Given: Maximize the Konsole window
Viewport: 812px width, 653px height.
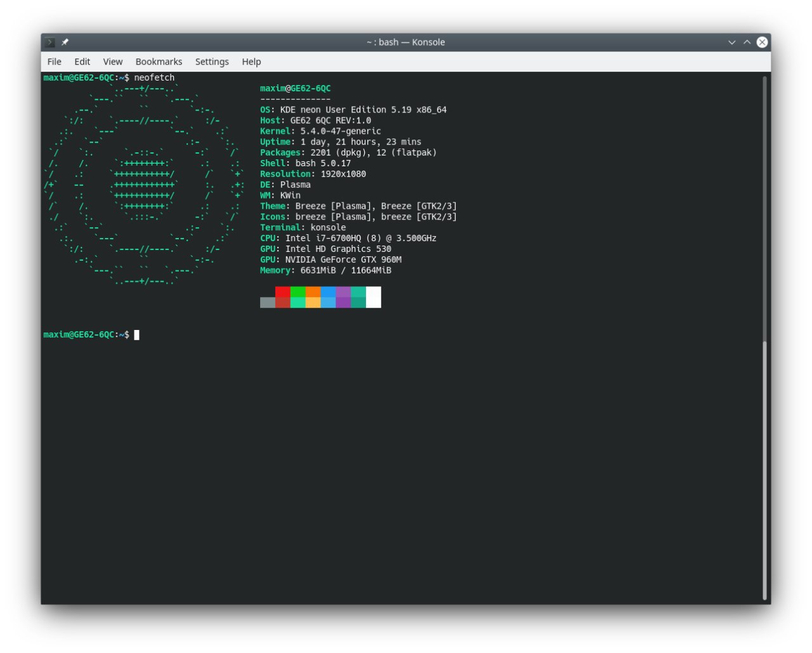Looking at the screenshot, I should [747, 43].
